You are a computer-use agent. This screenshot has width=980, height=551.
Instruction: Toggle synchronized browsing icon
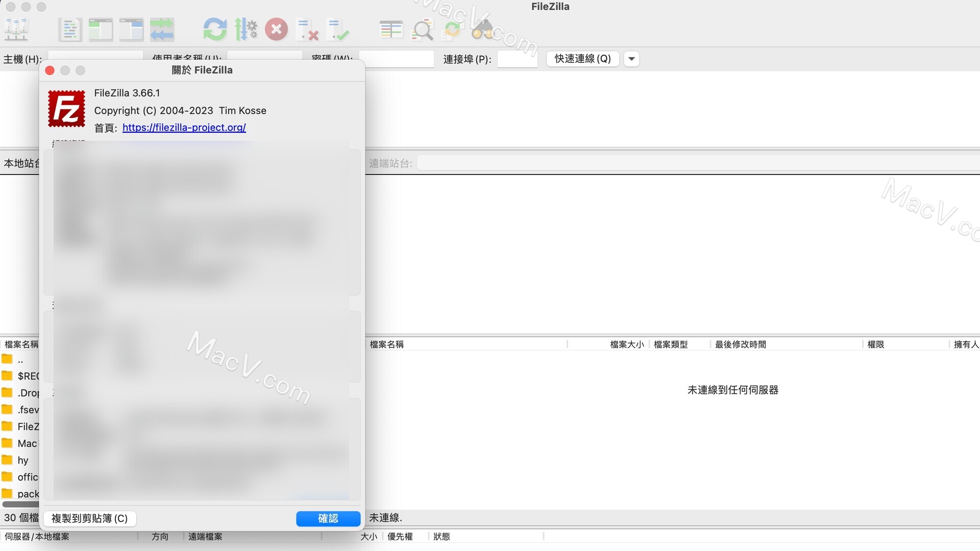pos(452,30)
